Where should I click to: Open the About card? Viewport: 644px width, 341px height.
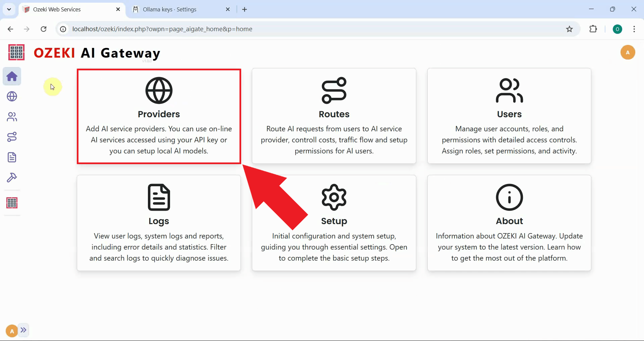(509, 223)
